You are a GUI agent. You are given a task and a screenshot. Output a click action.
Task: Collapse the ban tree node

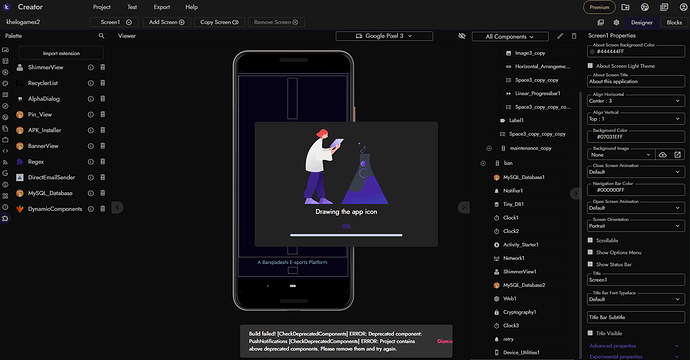pyautogui.click(x=483, y=163)
